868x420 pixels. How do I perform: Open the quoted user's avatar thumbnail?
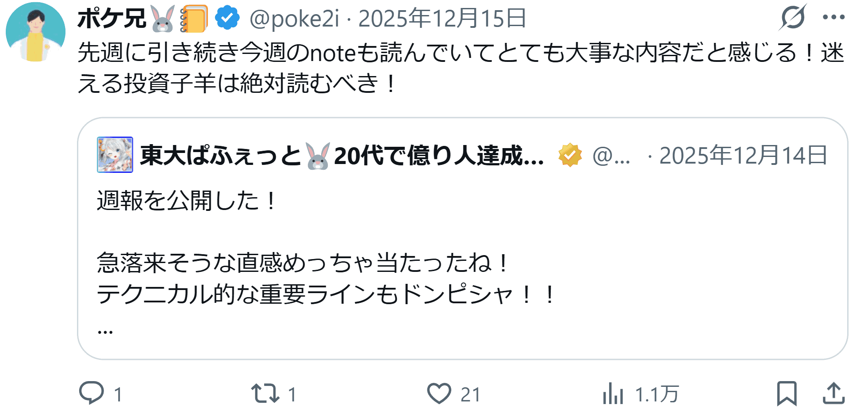click(115, 155)
